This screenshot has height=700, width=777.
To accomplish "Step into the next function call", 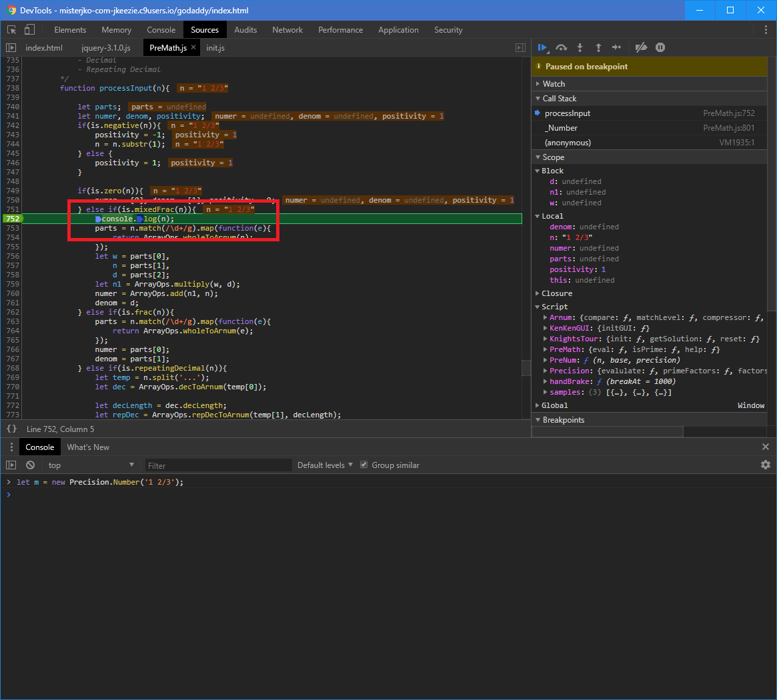I will [x=580, y=47].
